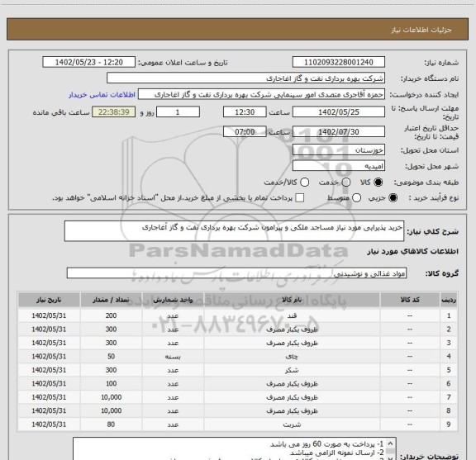This screenshot has width=476, height=460.
Task: Click the price validity time 07:00
Action: (245, 131)
